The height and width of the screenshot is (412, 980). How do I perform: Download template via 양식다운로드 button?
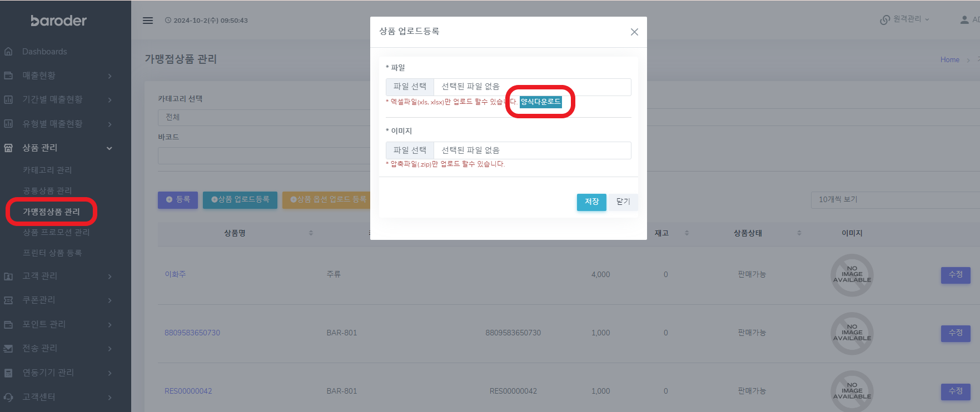tap(540, 102)
